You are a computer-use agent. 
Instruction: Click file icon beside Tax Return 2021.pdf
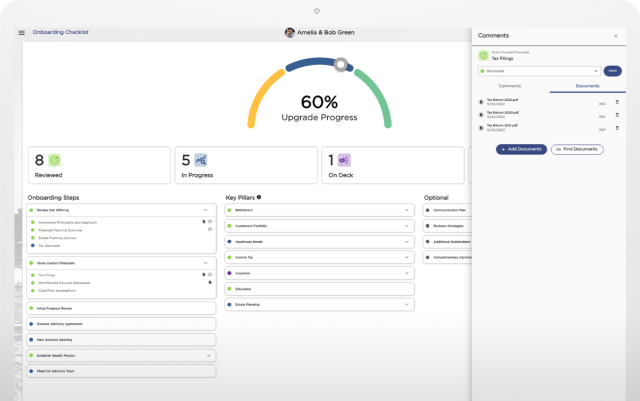pos(481,128)
